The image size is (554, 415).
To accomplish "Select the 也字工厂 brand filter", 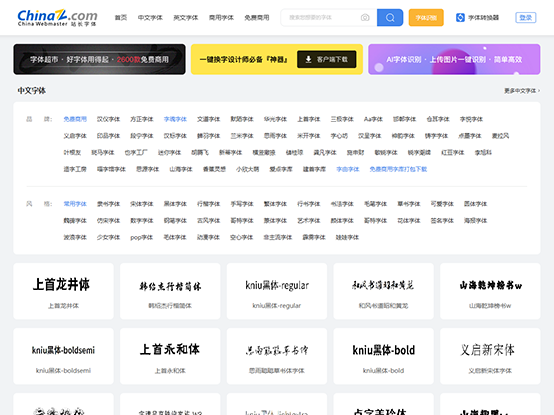I will 136,153.
